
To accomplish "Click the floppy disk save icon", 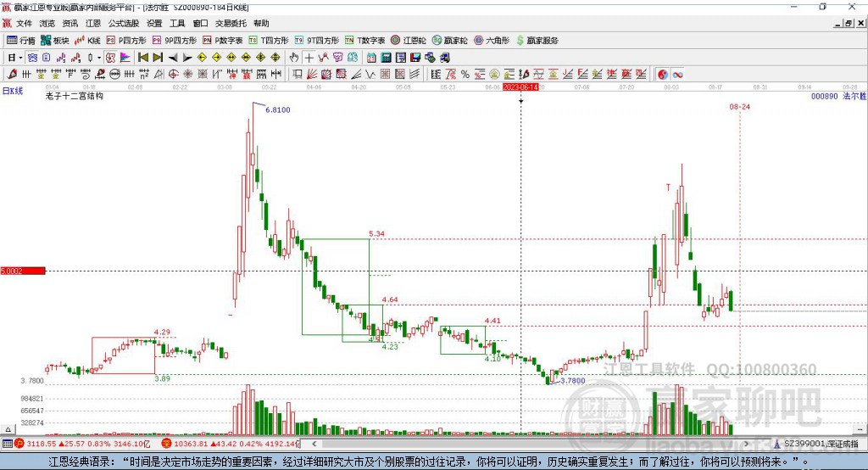I will tap(415, 58).
